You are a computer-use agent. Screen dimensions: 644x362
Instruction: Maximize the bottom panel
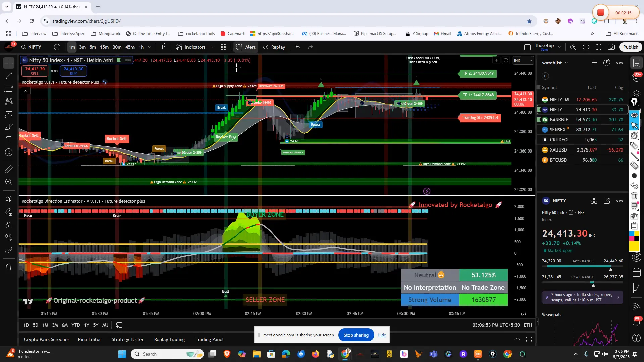pyautogui.click(x=529, y=339)
